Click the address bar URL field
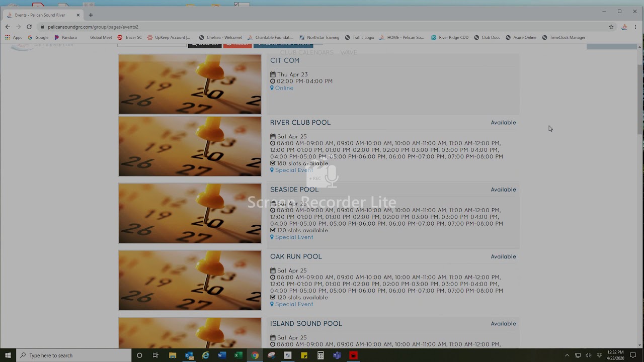Screen dimensions: 644x362 point(322,27)
